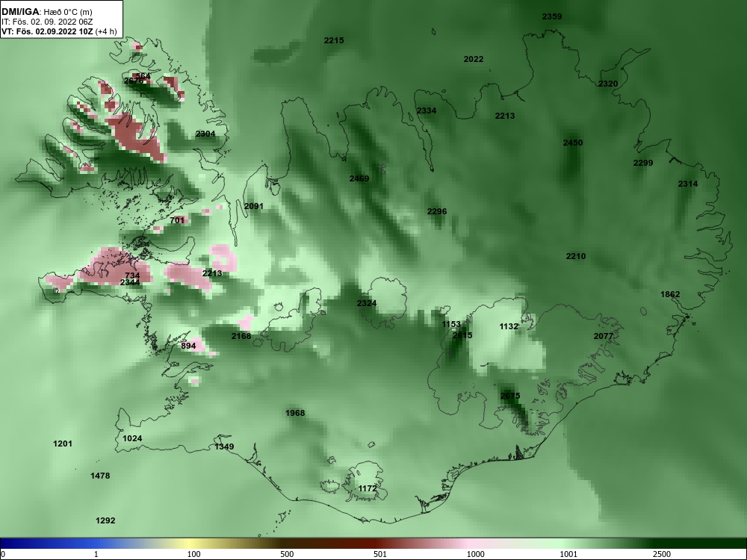Image resolution: width=747 pixels, height=560 pixels.
Task: Choose the map value 2450
Action: 573,143
